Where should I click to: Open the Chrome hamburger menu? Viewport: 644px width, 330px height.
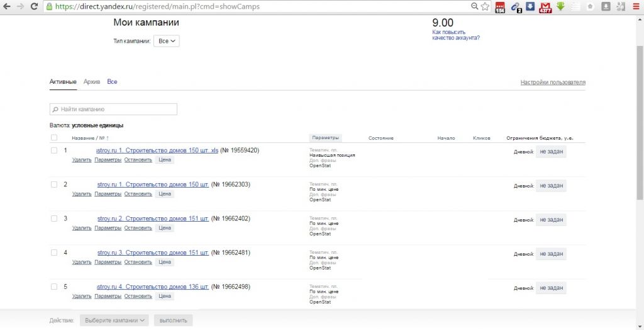pyautogui.click(x=635, y=6)
